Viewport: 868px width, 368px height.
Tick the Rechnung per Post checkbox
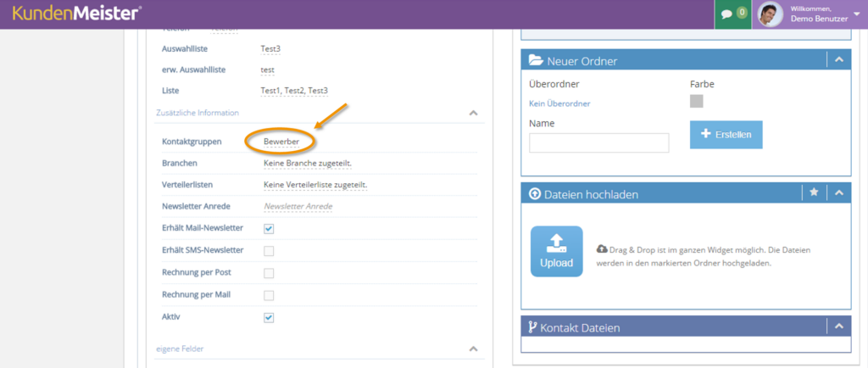click(269, 273)
